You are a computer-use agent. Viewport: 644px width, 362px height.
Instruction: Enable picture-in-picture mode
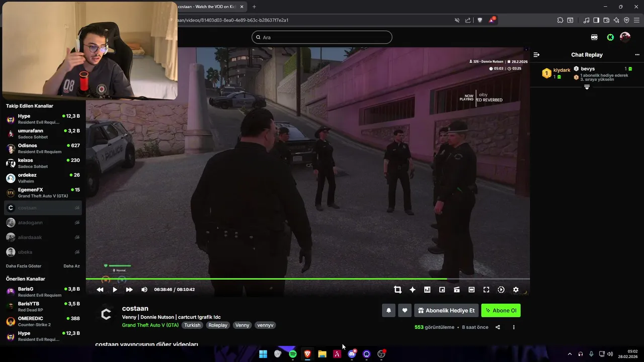442,290
